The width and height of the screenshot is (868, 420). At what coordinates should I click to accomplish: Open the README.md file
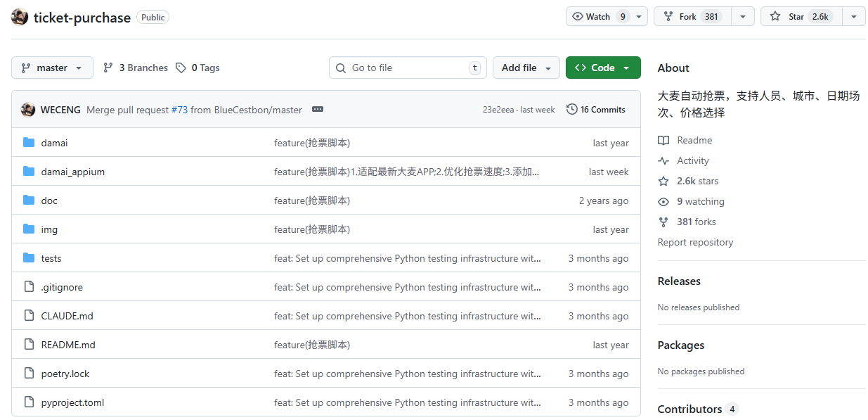pos(68,345)
